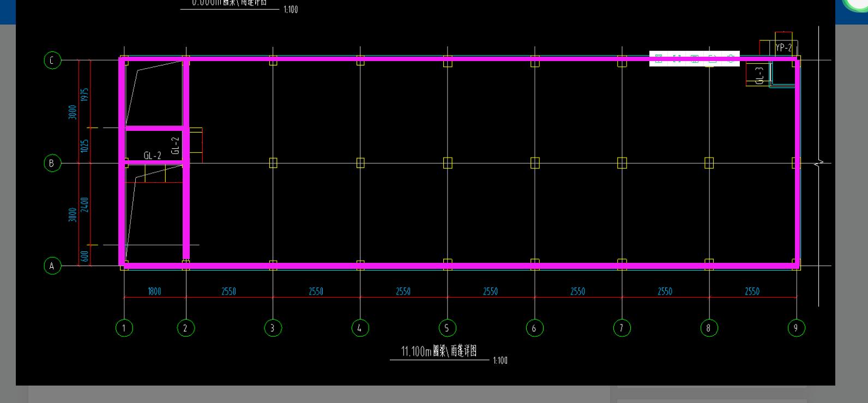Click the 1975 vertical dimension text
Image resolution: width=868 pixels, height=403 pixels.
click(x=85, y=94)
